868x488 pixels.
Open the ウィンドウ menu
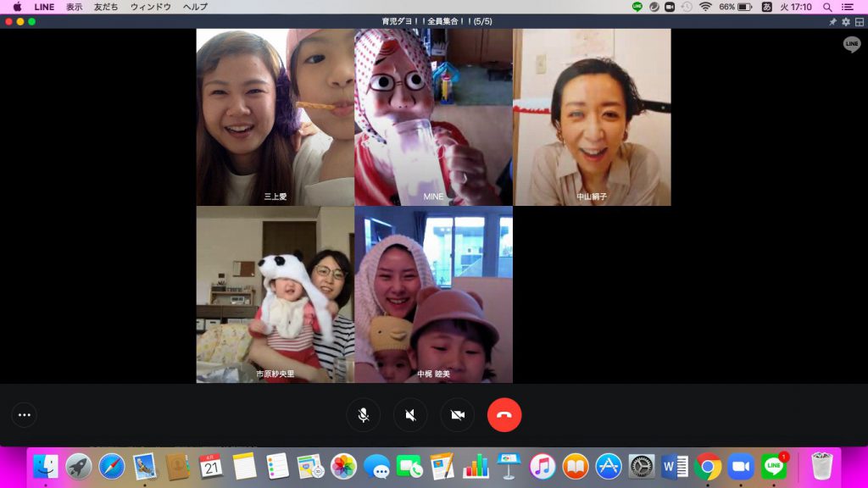(x=150, y=7)
